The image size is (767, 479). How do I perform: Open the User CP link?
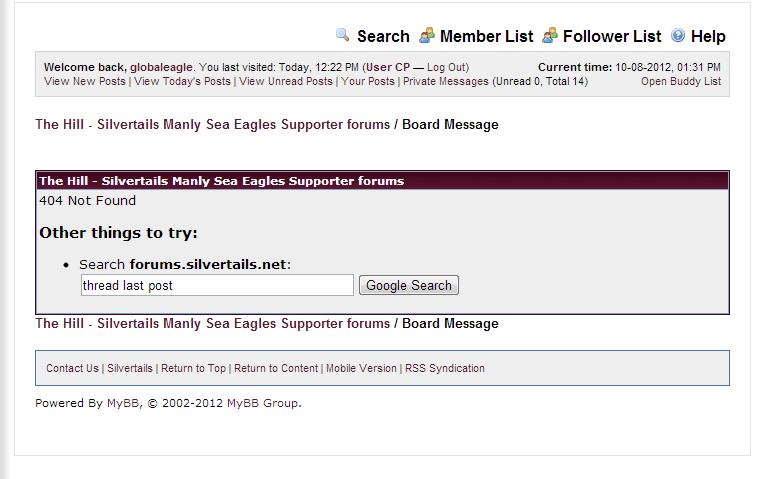(x=387, y=67)
